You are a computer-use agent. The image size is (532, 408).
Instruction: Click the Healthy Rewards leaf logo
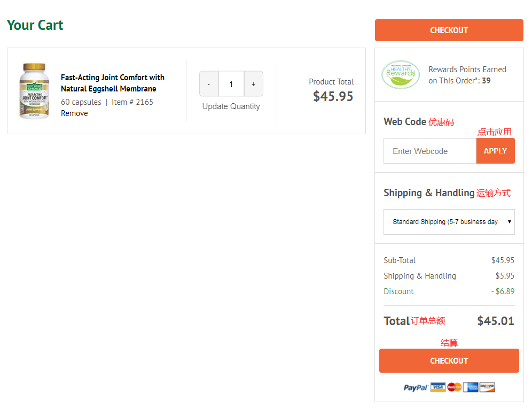(401, 74)
